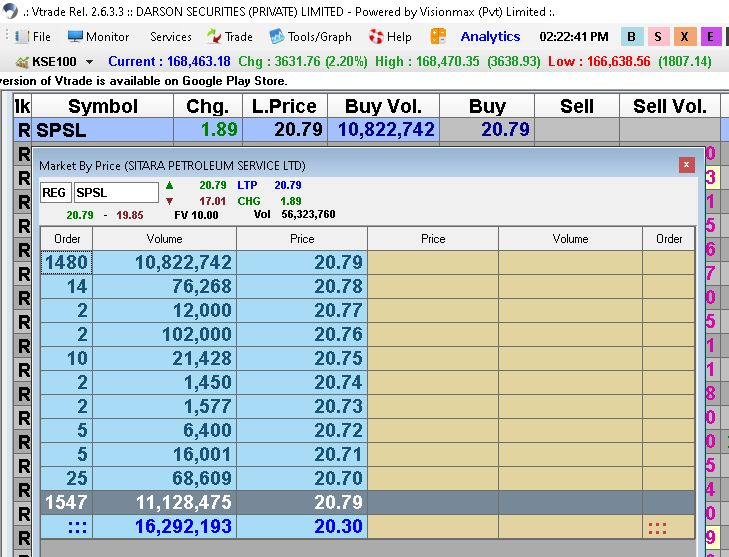Click the buy-side Price column header
Viewport: 729px width, 557px height.
tap(302, 239)
